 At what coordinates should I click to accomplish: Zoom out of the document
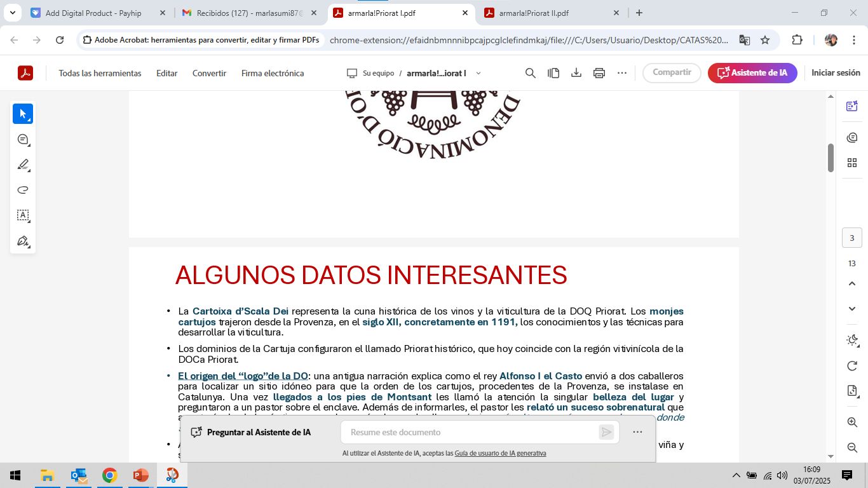852,448
